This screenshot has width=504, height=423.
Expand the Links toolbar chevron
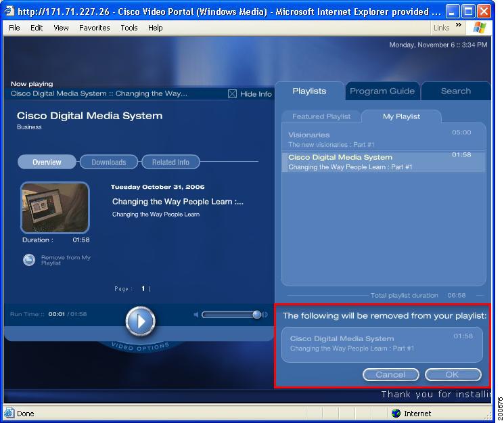[459, 25]
